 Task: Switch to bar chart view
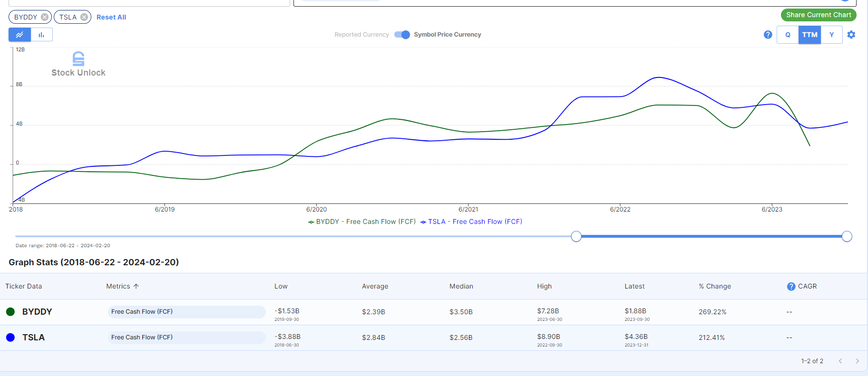(x=41, y=35)
